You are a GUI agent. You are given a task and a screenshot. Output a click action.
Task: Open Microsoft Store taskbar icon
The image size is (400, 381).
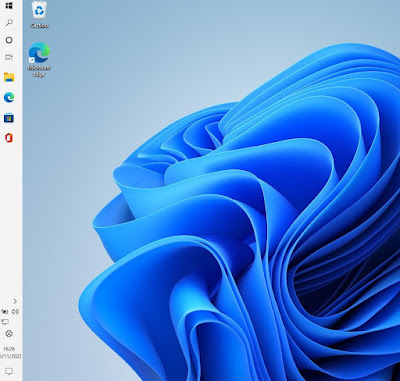(x=9, y=118)
